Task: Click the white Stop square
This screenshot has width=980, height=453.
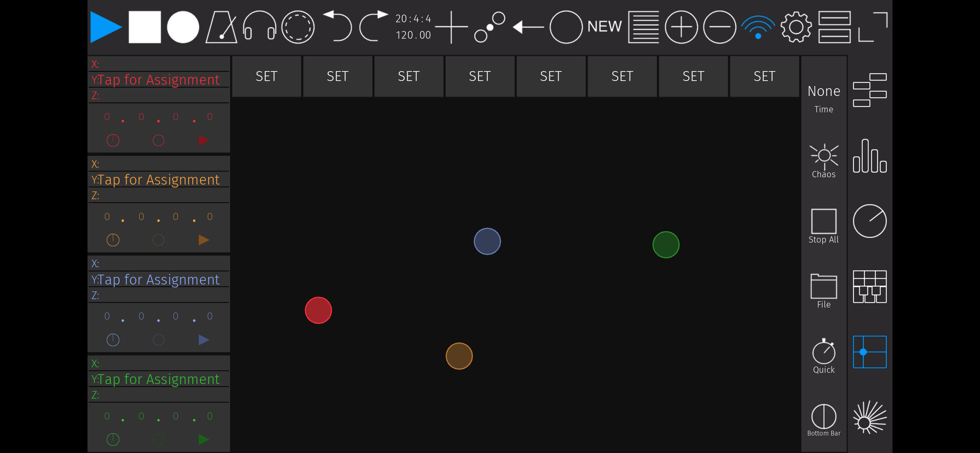Action: pos(145,27)
